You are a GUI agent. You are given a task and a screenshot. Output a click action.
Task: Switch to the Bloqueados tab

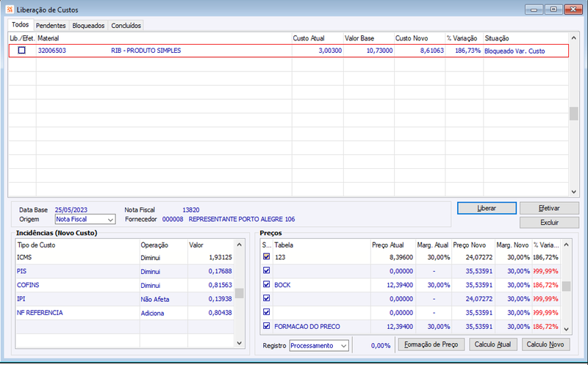(x=88, y=26)
